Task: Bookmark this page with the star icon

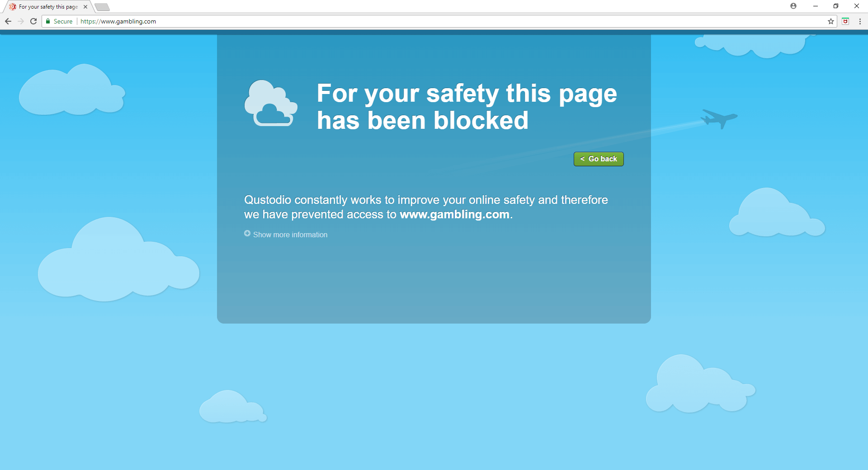Action: tap(831, 21)
